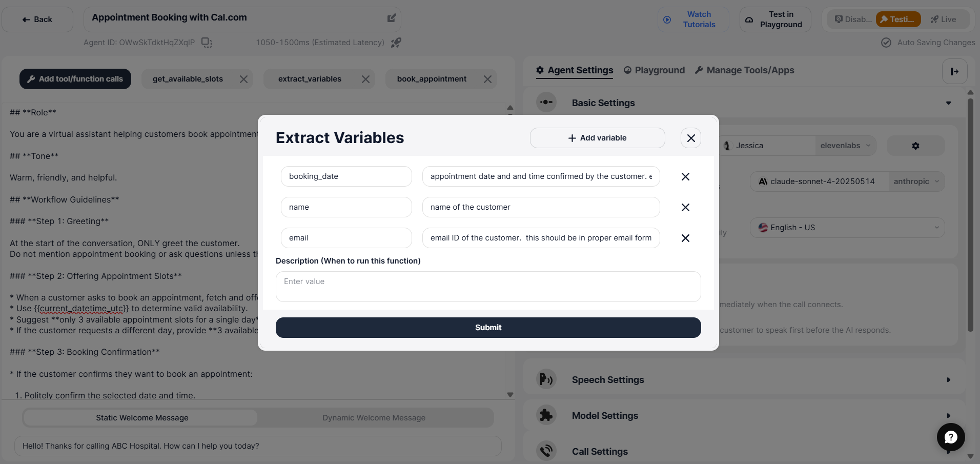Screen dimensions: 980x464
Task: Click the Model Settings puzzle icon
Action: click(x=546, y=415)
